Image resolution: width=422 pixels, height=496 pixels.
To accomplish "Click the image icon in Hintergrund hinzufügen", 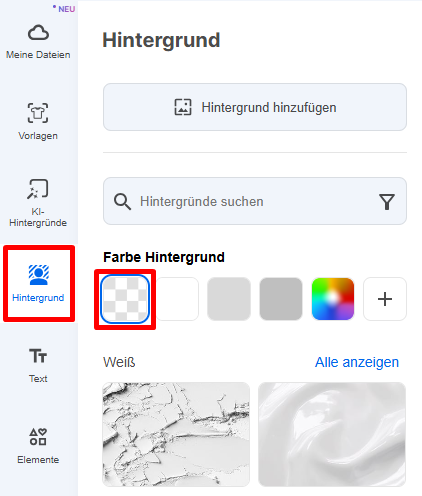I will click(183, 107).
